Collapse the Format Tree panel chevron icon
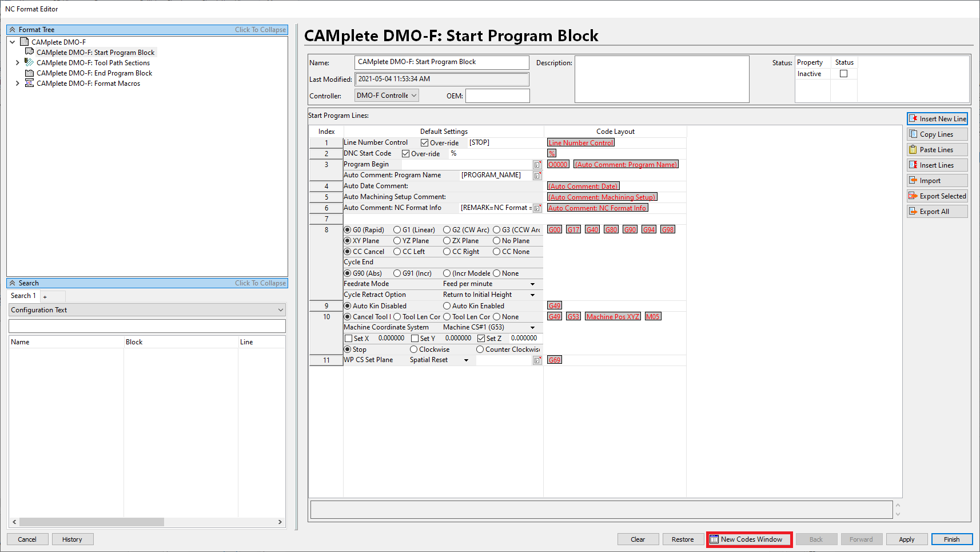Image resolution: width=980 pixels, height=552 pixels. [12, 29]
